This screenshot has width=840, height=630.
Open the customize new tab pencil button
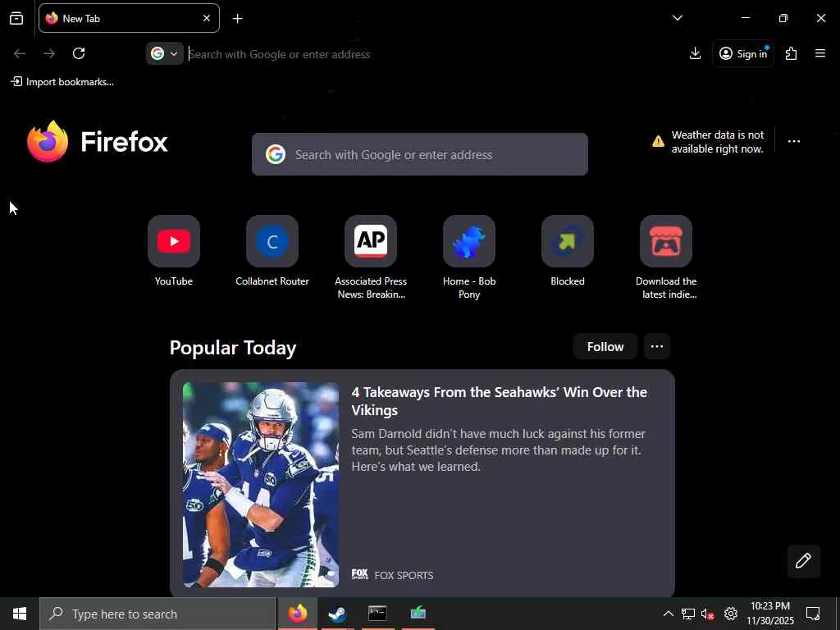(803, 561)
